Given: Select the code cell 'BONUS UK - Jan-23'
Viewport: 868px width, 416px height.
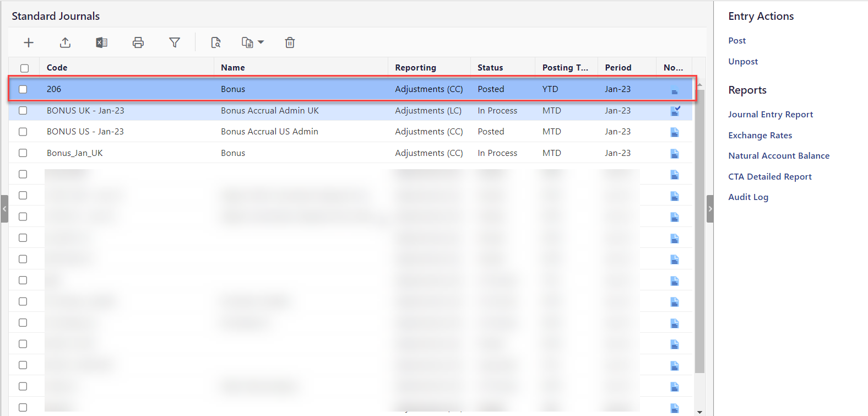Looking at the screenshot, I should (x=85, y=110).
